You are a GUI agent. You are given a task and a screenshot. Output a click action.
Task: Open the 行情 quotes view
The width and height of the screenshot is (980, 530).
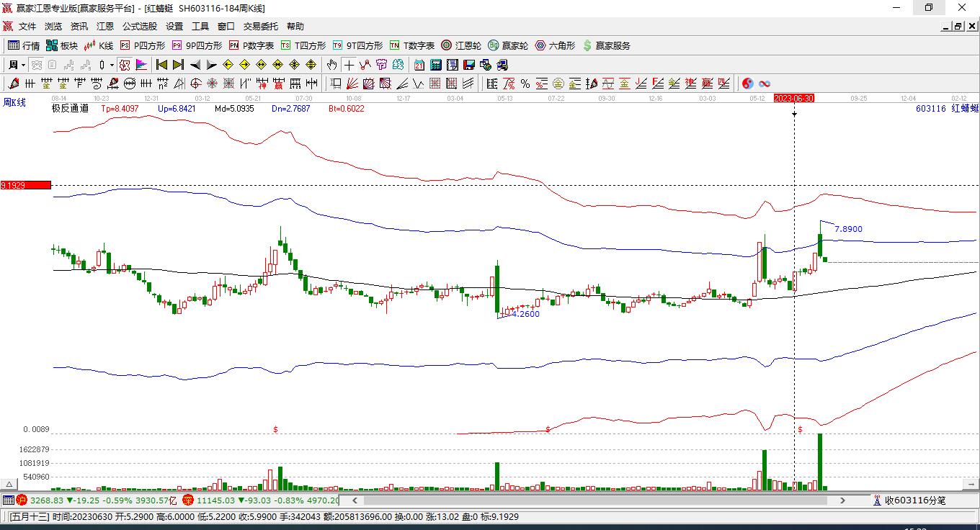24,45
